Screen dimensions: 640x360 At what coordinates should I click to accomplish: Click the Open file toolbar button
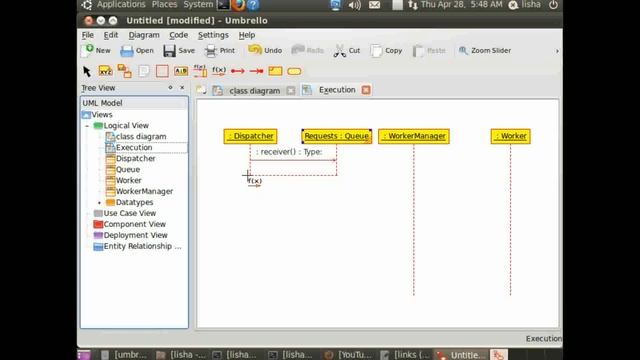point(137,51)
